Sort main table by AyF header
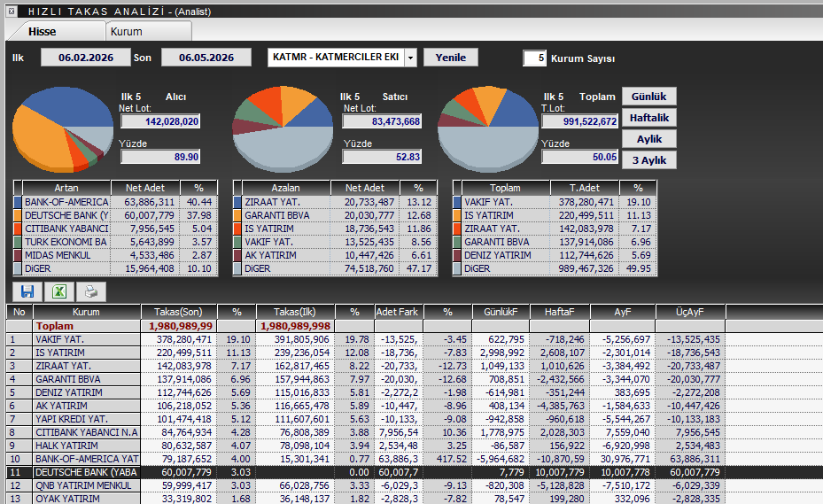 [623, 312]
